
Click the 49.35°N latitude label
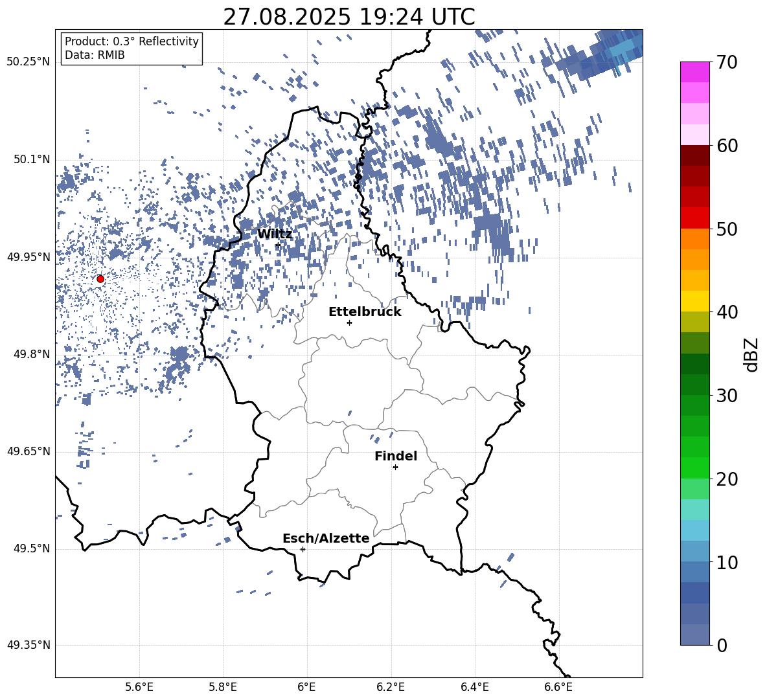(x=29, y=645)
